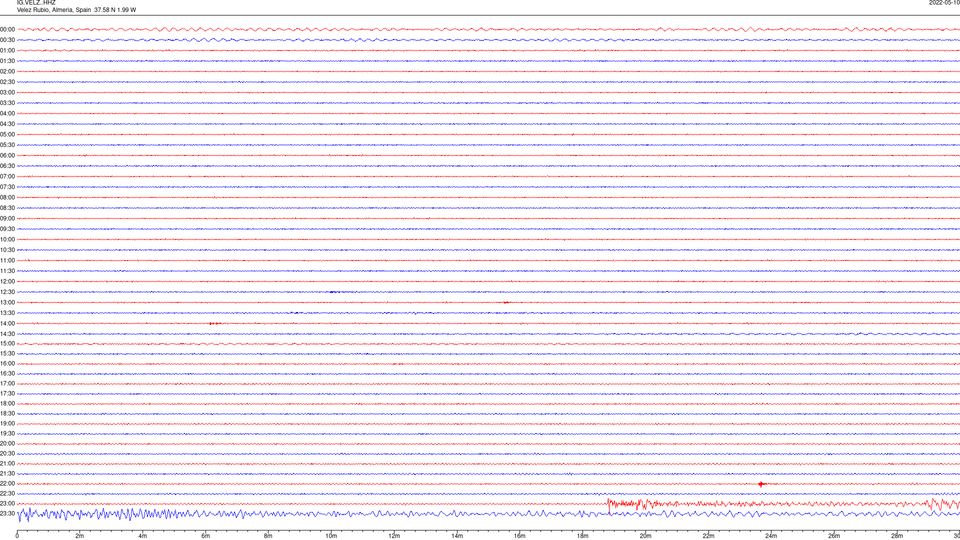Click the 10:00 row label
This screenshot has width=960, height=540.
(x=7, y=239)
